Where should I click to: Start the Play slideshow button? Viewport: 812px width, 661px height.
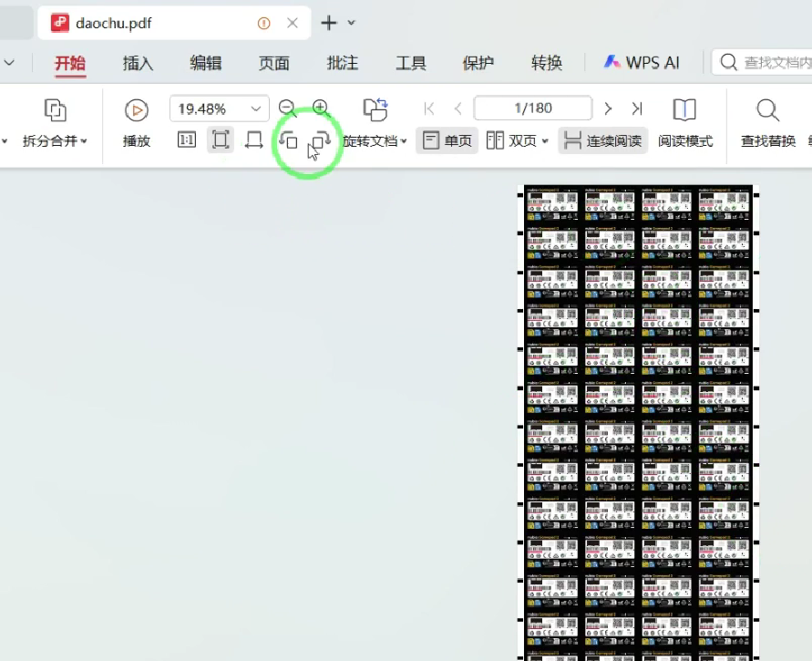[x=137, y=123]
